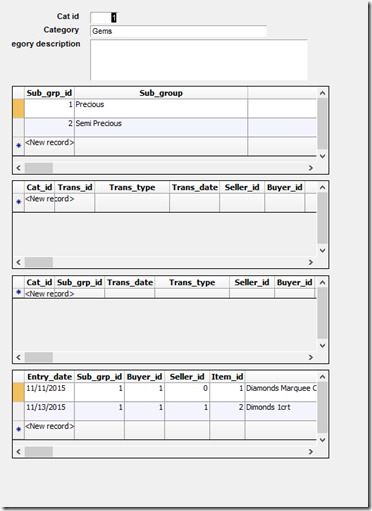Viewport: 372px width, 511px height.
Task: Click New record in the Sub_group grid
Action: pos(50,142)
